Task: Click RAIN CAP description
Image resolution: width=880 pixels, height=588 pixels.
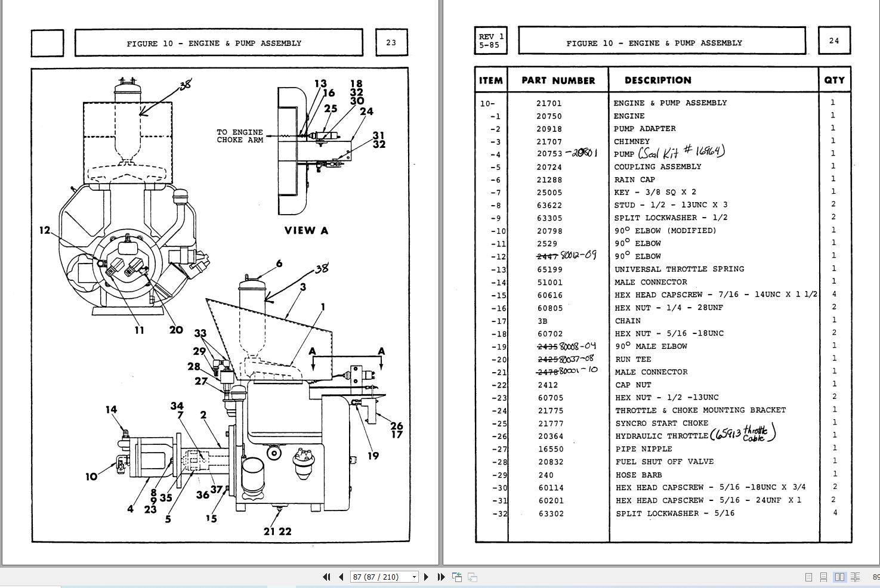Action: click(x=635, y=180)
